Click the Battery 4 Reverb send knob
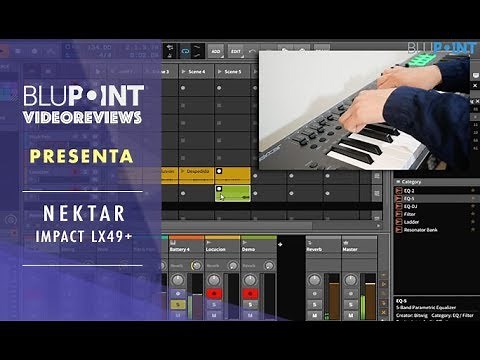The image size is (480, 360). pos(196,266)
